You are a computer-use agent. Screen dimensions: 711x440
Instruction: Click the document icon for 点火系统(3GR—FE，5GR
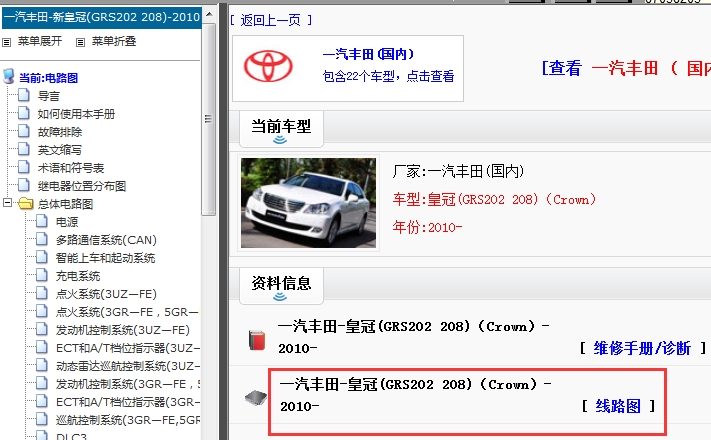coord(42,311)
